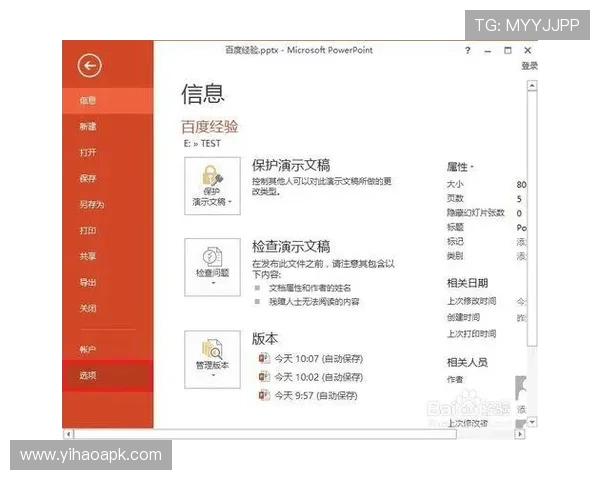Select 另存为 in the sidebar
600x480 pixels.
[108, 204]
